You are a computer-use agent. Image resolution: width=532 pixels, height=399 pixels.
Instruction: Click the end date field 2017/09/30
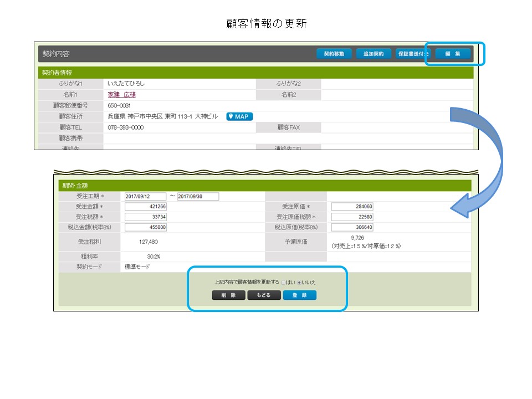[x=198, y=196]
